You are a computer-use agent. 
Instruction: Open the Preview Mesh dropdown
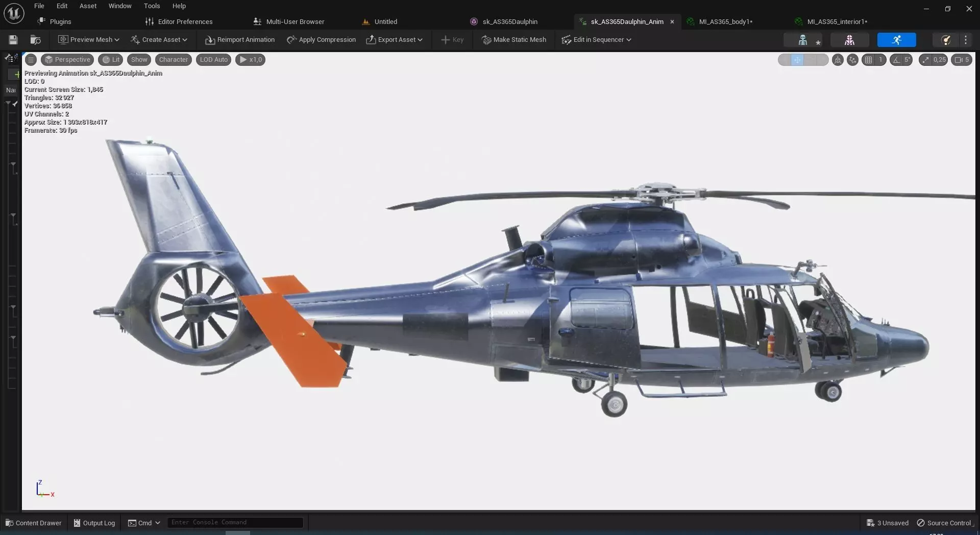coord(89,40)
